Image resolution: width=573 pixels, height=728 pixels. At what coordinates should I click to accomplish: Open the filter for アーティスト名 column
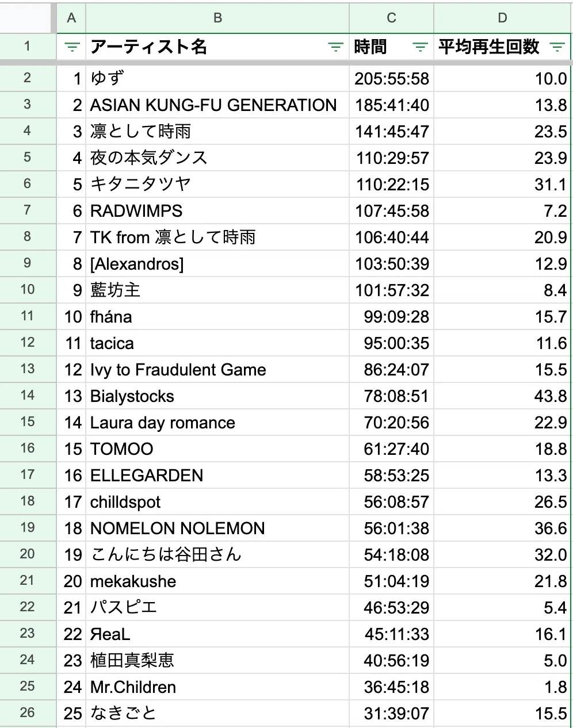point(335,47)
